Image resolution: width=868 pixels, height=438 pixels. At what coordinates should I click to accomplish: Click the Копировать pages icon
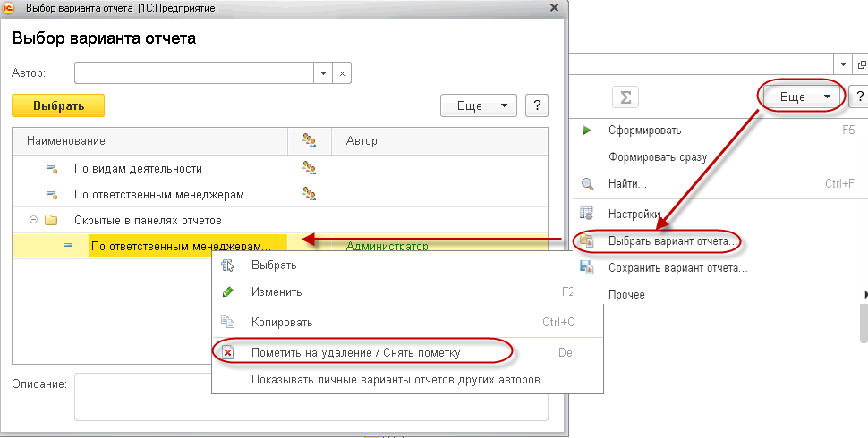(x=227, y=322)
